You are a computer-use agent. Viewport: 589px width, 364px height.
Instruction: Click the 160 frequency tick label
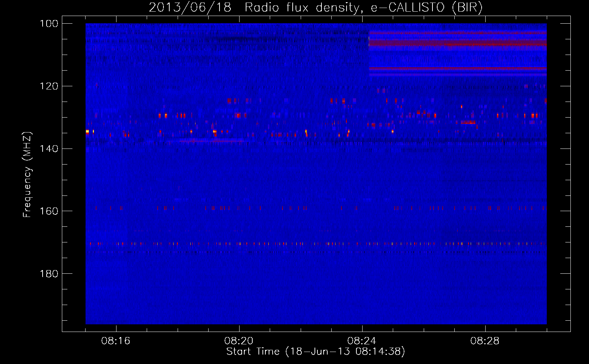click(49, 211)
